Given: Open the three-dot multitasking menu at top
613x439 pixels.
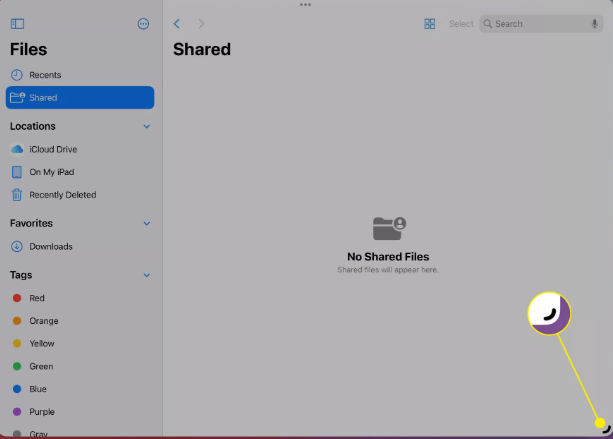Looking at the screenshot, I should tap(305, 5).
